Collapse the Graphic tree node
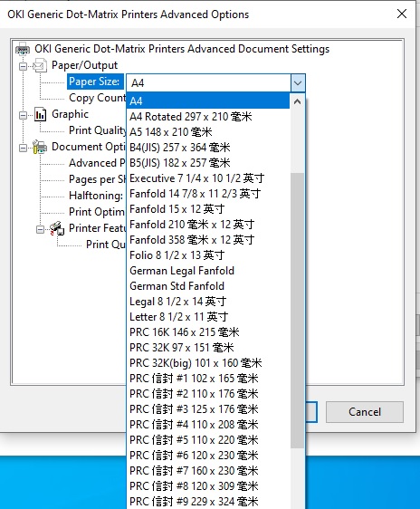Screen dimensions: 420x509 (23, 115)
